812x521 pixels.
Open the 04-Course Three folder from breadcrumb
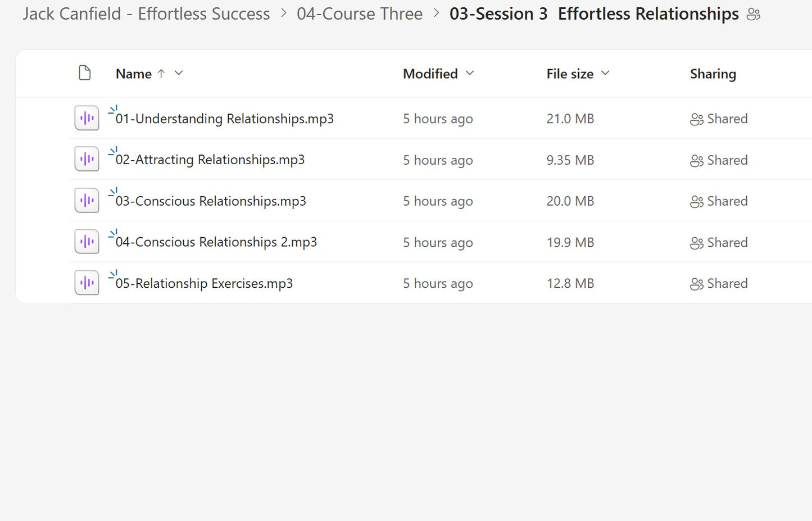[360, 13]
